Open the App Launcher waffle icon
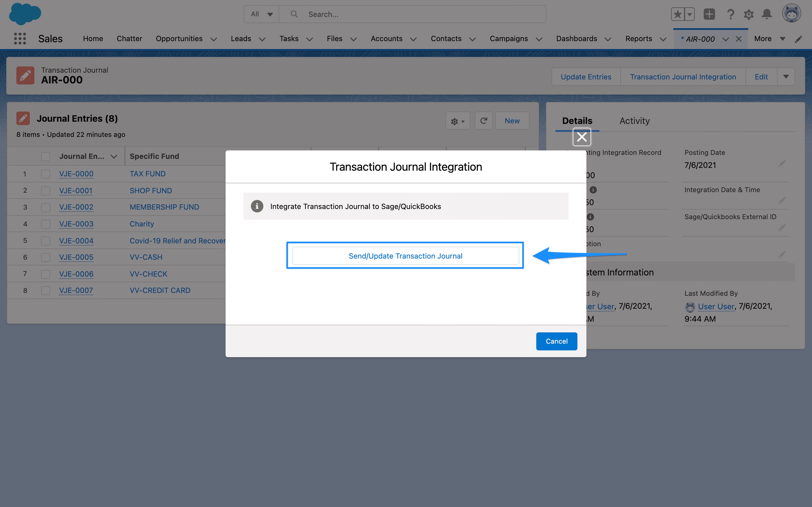This screenshot has width=812, height=507. click(20, 39)
